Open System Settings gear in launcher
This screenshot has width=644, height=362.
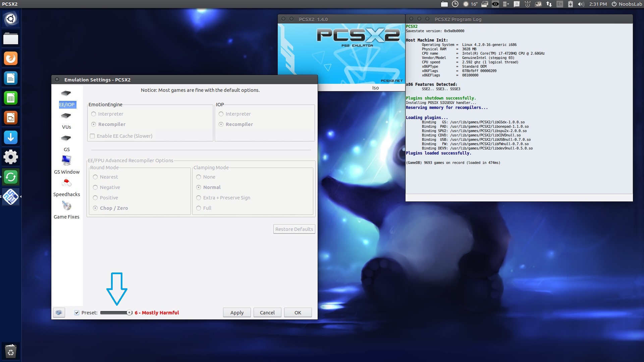point(11,157)
